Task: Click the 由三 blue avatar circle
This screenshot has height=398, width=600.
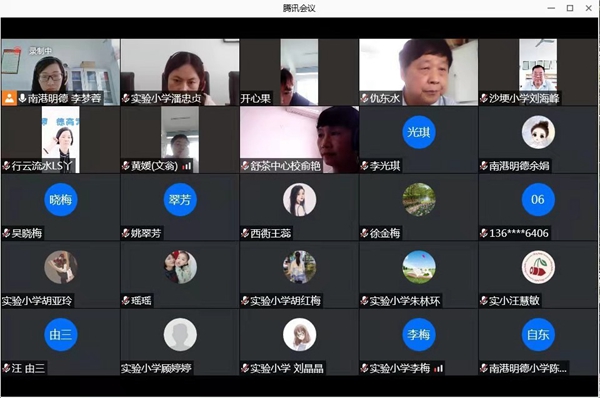Action: 60,335
